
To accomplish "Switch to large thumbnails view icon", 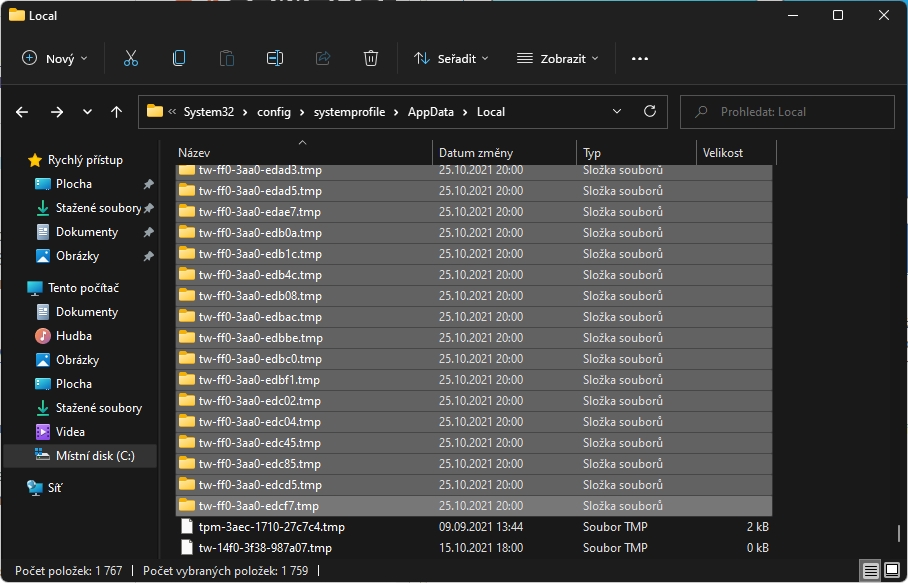I will click(894, 570).
